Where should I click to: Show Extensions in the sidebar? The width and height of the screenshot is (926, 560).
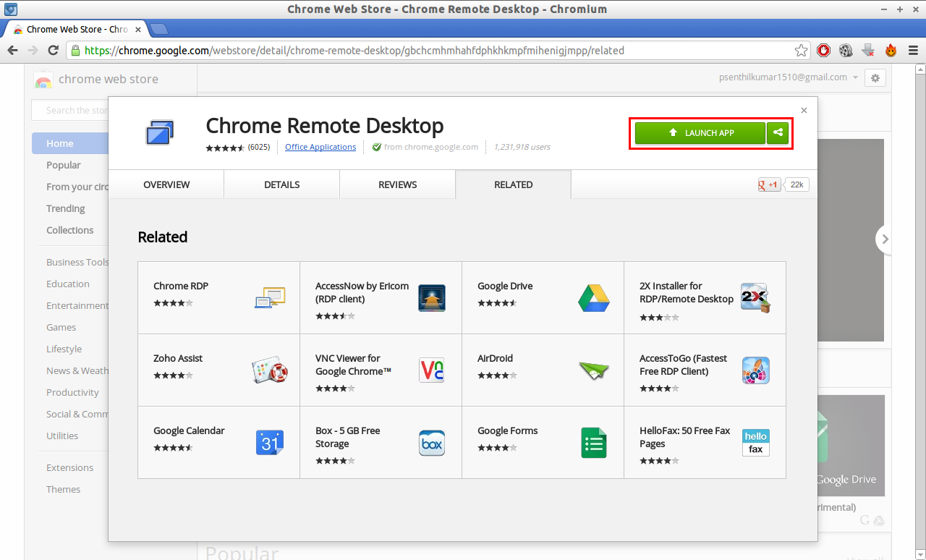click(70, 467)
